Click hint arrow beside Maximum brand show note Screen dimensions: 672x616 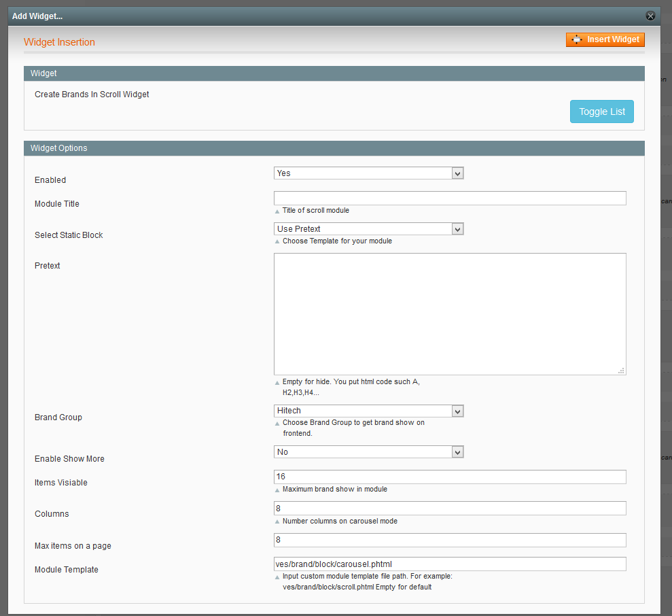[277, 490]
